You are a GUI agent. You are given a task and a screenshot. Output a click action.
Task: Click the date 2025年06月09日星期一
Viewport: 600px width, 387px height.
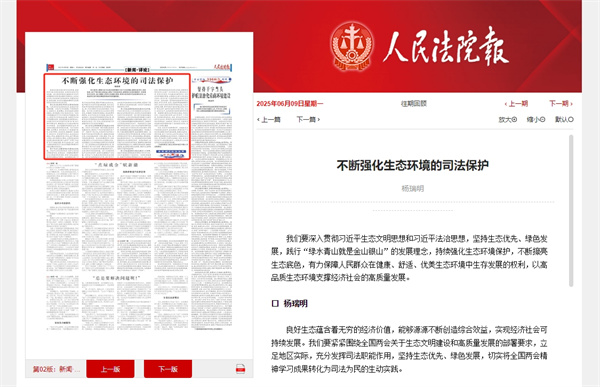pos(290,103)
